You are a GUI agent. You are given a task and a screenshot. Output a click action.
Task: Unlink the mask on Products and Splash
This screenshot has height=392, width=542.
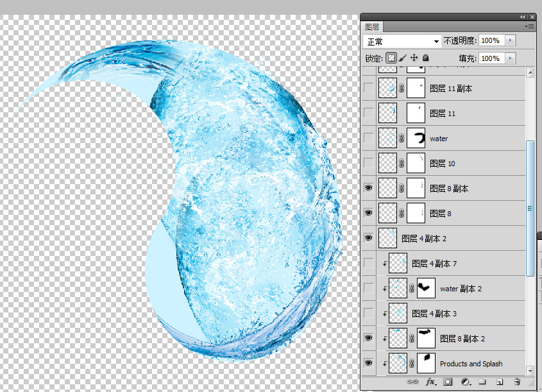click(x=412, y=363)
